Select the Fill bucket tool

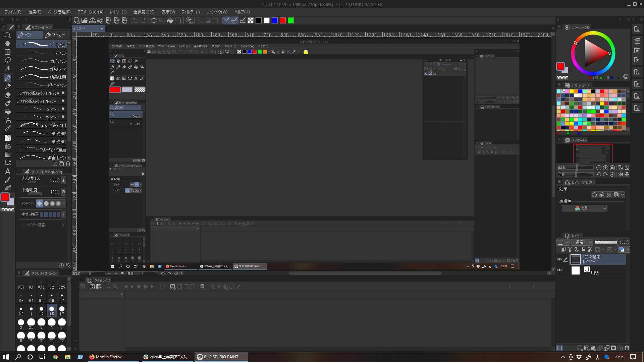pyautogui.click(x=7, y=112)
